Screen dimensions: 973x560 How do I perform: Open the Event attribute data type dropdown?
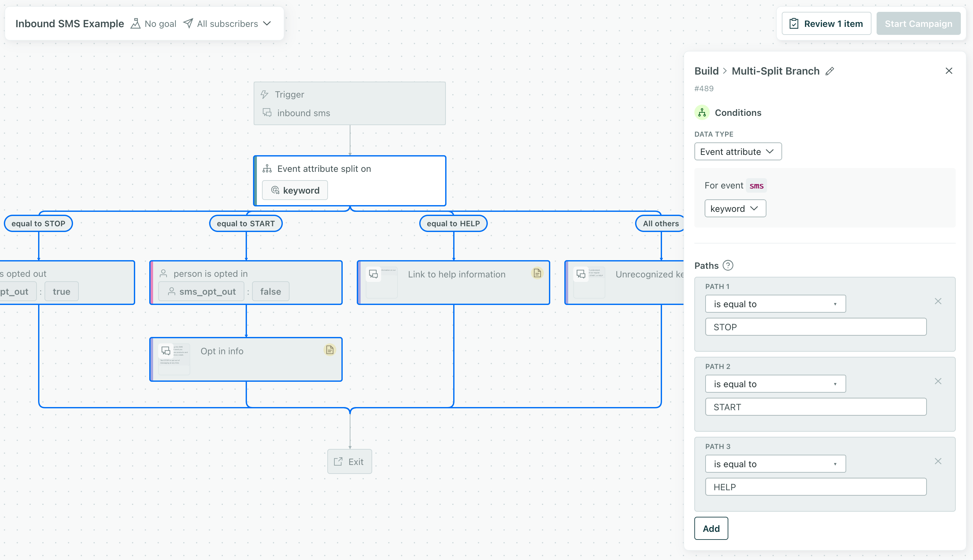[x=738, y=152]
